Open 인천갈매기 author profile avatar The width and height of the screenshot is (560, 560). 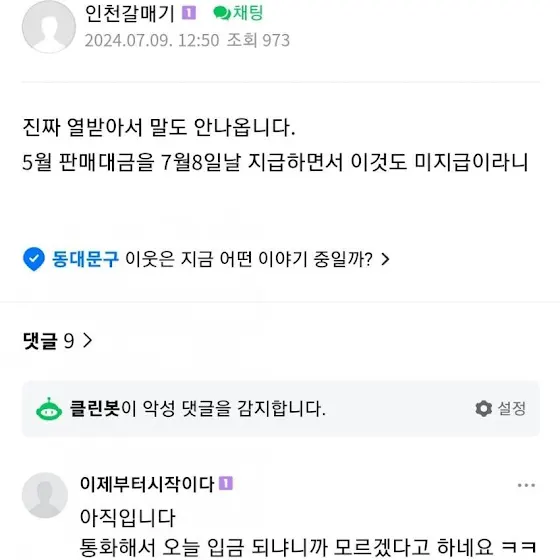(x=49, y=26)
